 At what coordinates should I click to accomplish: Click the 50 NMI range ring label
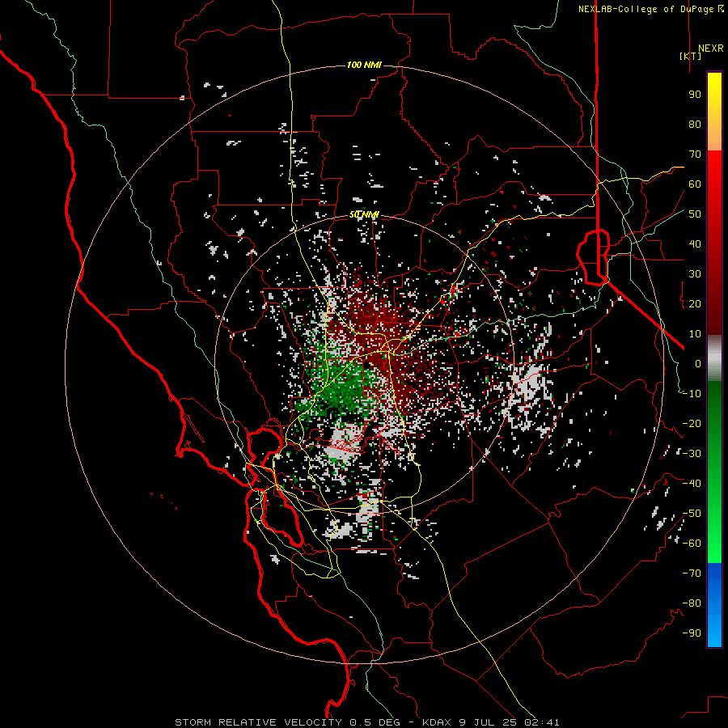364,214
